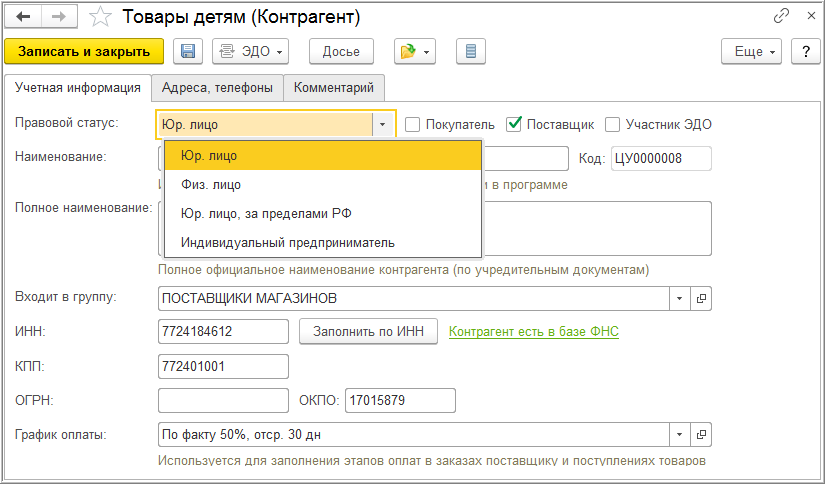
Task: Expand the Входит в группу dropdown arrow
Action: click(x=679, y=298)
